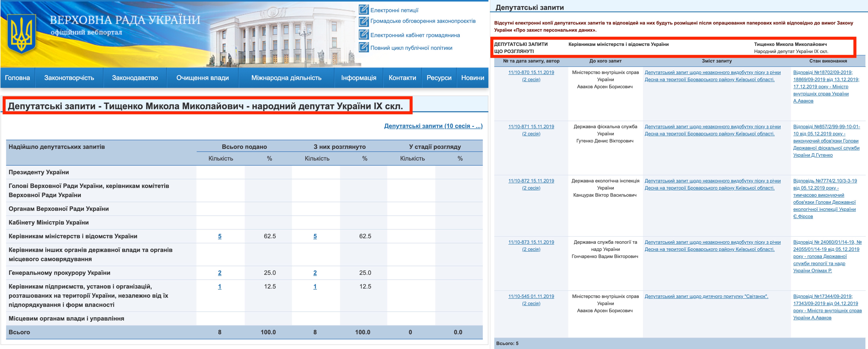Click the Зміст запиту column header
Image resolution: width=868 pixels, height=349 pixels.
(x=717, y=61)
